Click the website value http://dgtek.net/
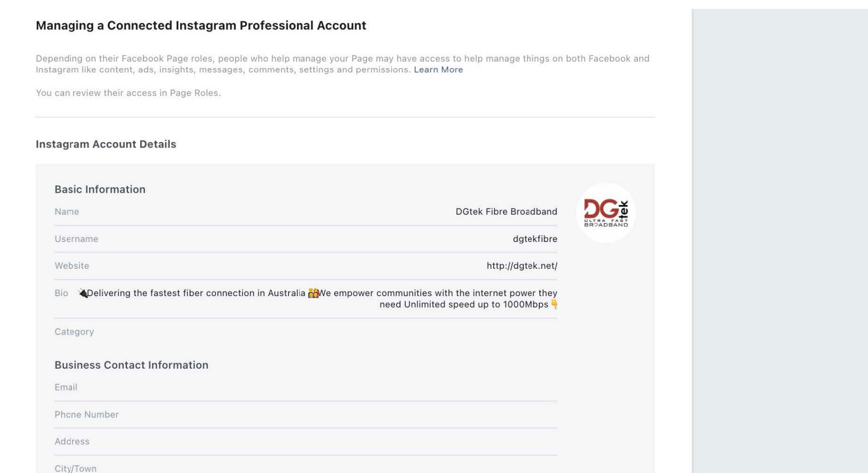 click(521, 266)
